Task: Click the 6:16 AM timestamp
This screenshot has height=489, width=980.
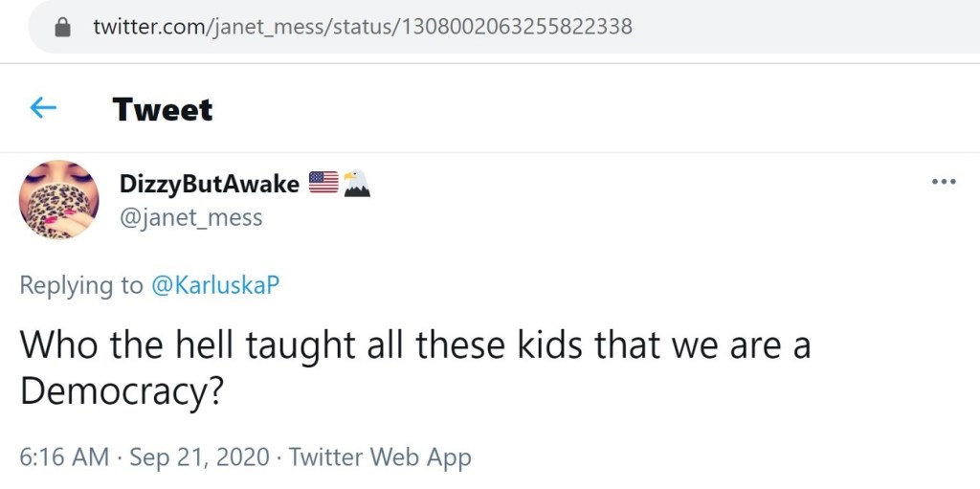Action: (x=64, y=457)
